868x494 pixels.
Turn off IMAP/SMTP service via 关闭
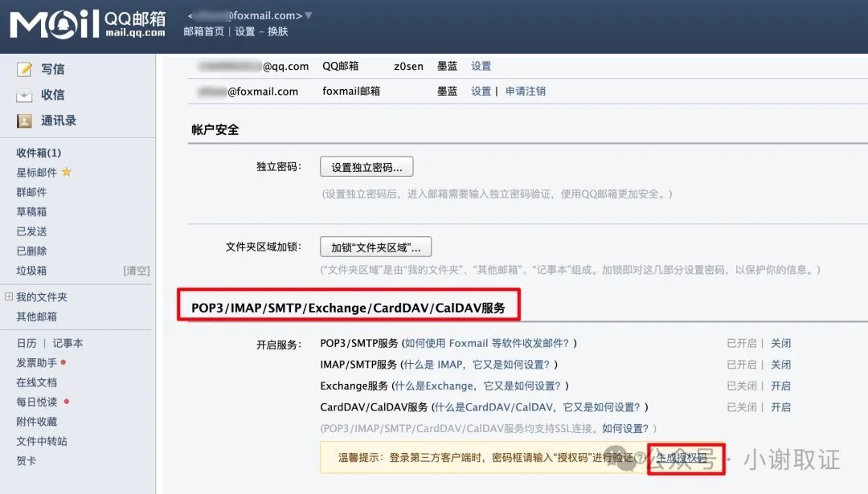(x=780, y=365)
